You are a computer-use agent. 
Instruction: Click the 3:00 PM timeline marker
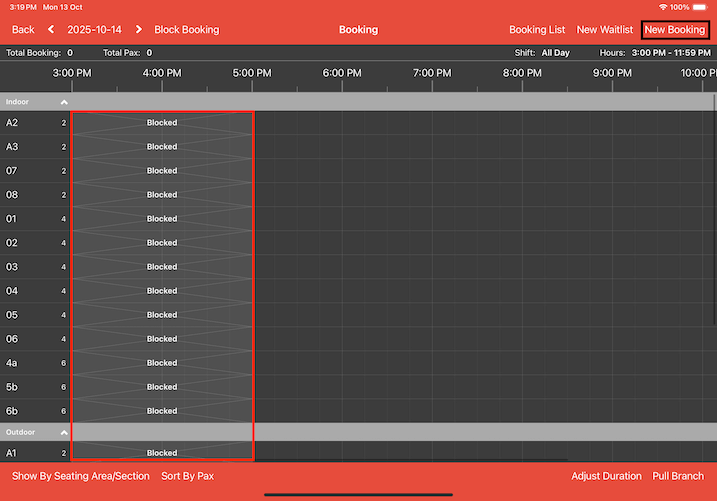(x=72, y=73)
